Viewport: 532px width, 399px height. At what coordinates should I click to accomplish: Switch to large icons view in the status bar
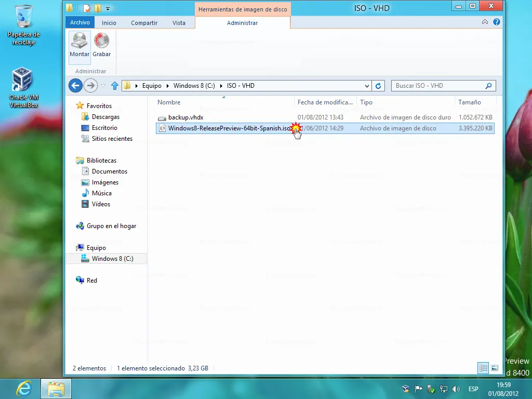click(495, 368)
